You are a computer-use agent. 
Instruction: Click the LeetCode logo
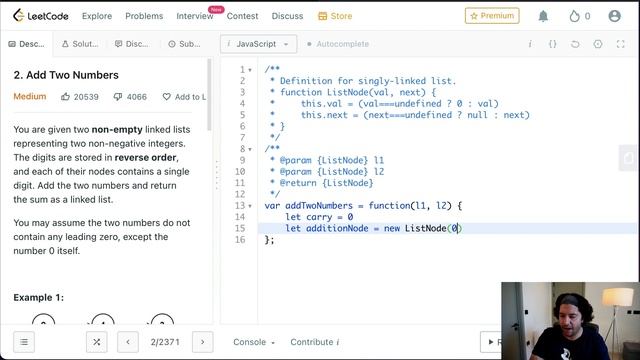click(x=40, y=16)
